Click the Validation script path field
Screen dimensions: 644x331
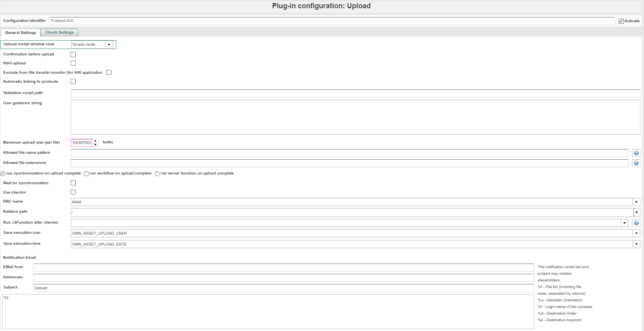355,93
